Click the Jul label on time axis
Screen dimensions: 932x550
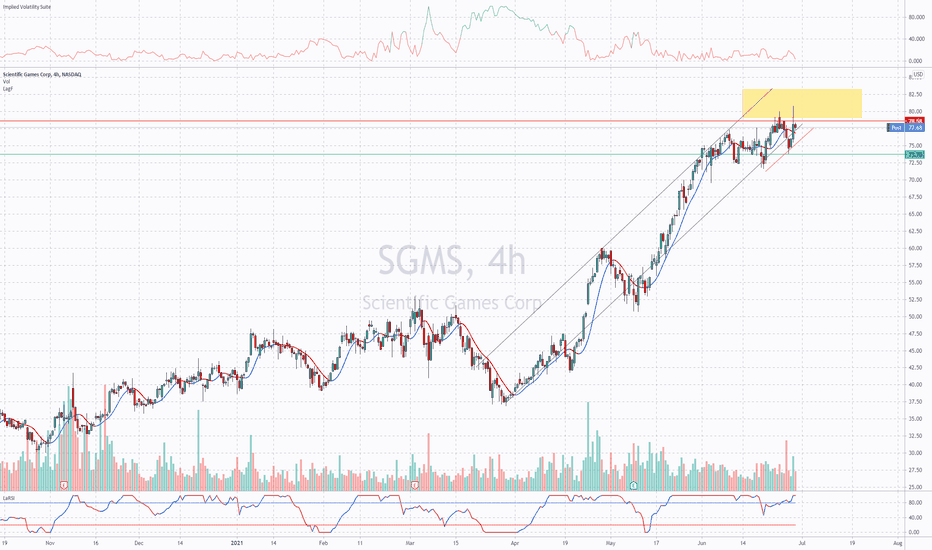tap(802, 543)
